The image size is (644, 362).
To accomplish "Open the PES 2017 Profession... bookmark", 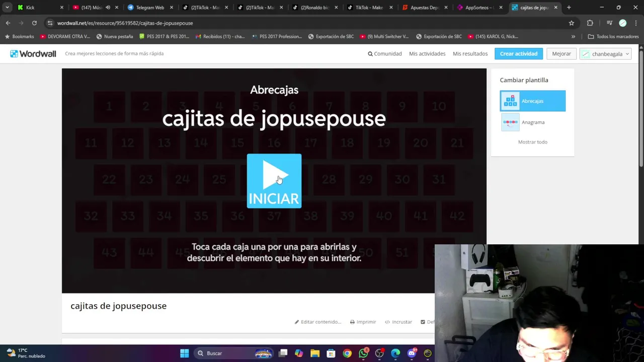I will pyautogui.click(x=277, y=37).
